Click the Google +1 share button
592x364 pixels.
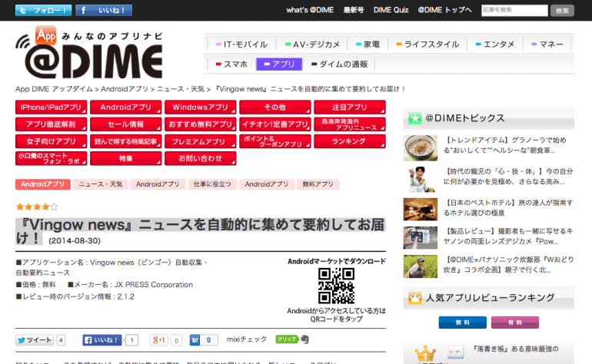pyautogui.click(x=159, y=340)
